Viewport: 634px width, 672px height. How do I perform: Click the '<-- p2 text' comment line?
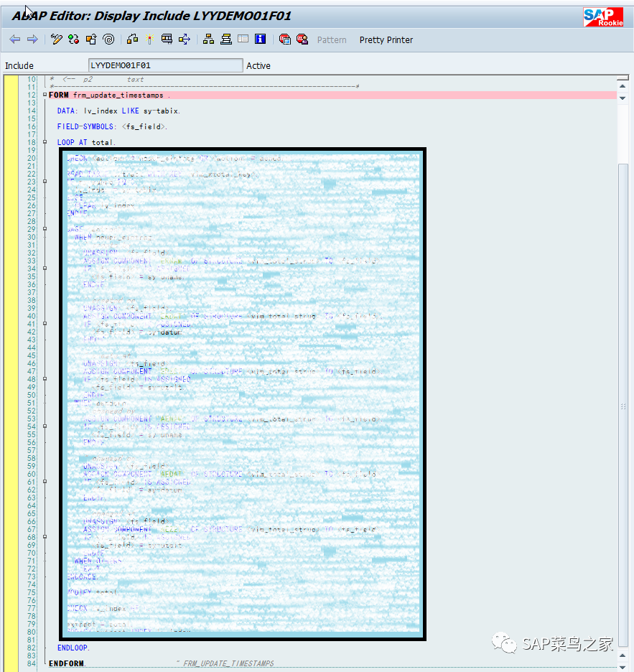pos(98,79)
